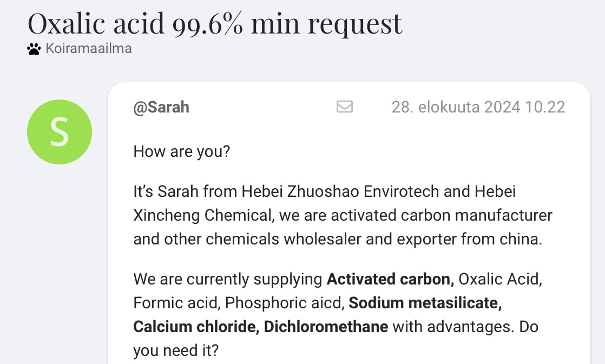Click the Oxalic acid thread title
Viewport: 605px width, 364px height.
tap(215, 23)
